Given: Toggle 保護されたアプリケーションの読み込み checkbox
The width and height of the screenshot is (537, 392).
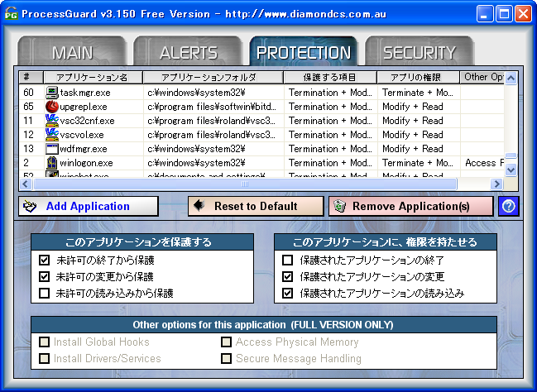Looking at the screenshot, I should [287, 294].
